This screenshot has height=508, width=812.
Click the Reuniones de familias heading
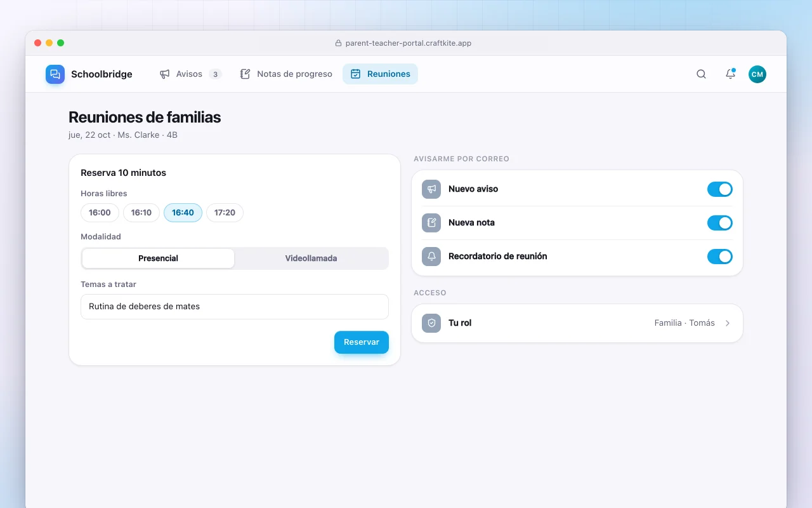(x=145, y=117)
